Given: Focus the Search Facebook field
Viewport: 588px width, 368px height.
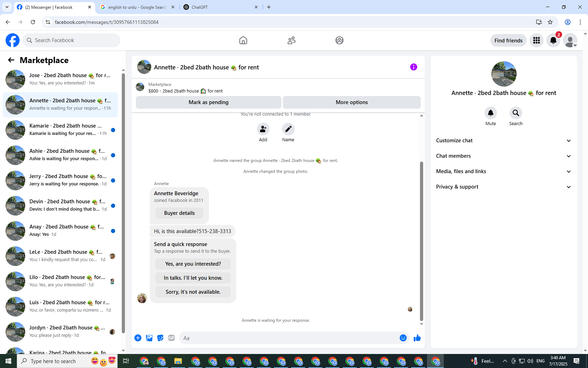Looking at the screenshot, I should pyautogui.click(x=71, y=40).
